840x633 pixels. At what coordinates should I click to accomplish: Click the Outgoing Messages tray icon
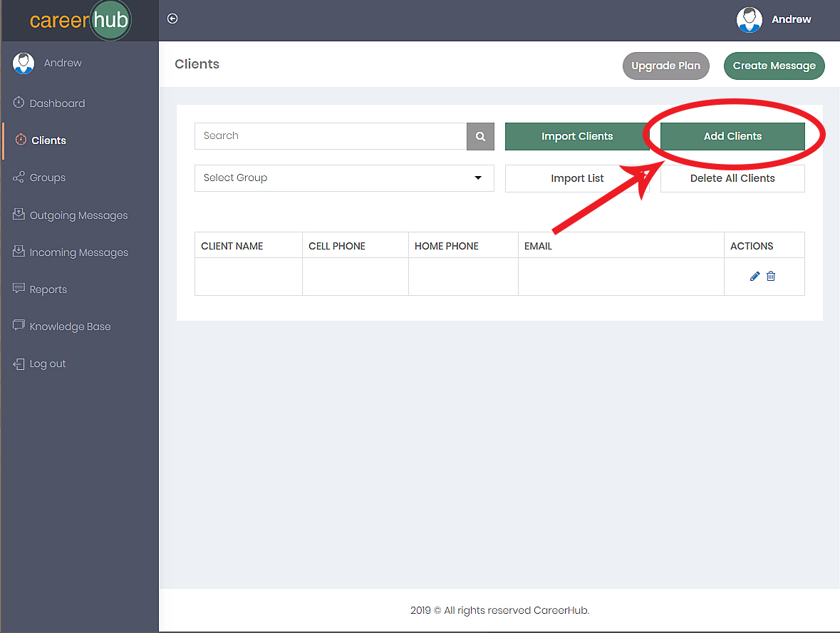(x=19, y=215)
